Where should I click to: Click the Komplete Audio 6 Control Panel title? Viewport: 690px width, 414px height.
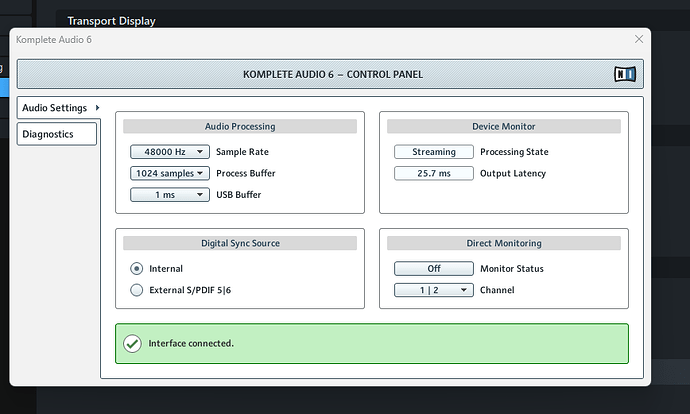[333, 74]
